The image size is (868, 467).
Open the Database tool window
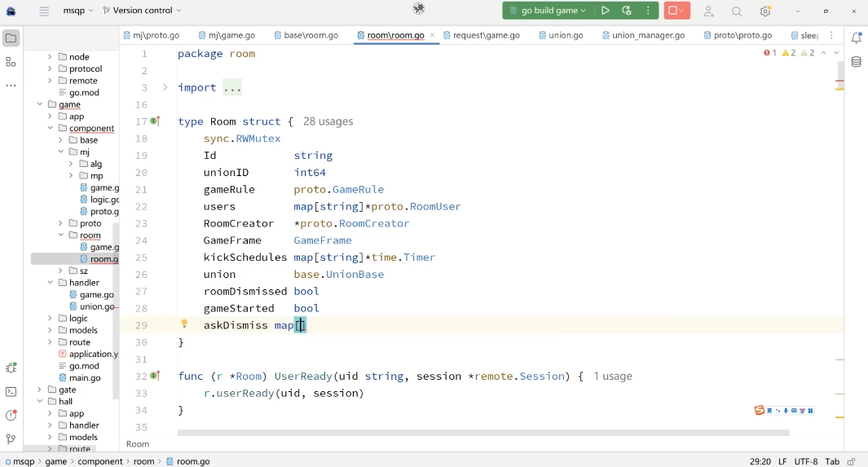[857, 62]
